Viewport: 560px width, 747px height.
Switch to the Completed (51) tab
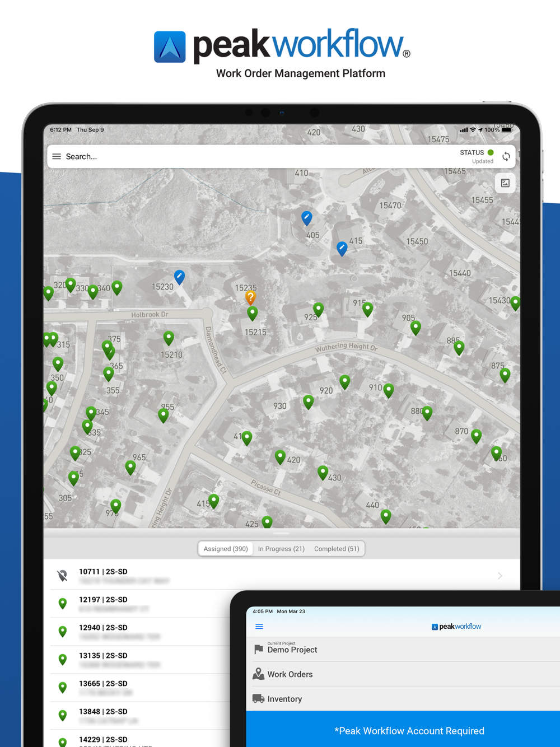tap(337, 549)
